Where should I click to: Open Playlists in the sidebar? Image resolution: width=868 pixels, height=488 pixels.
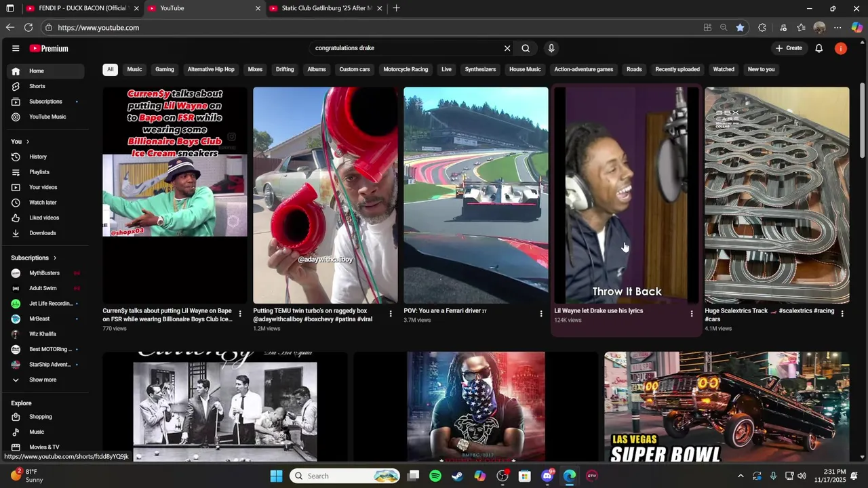click(x=44, y=172)
